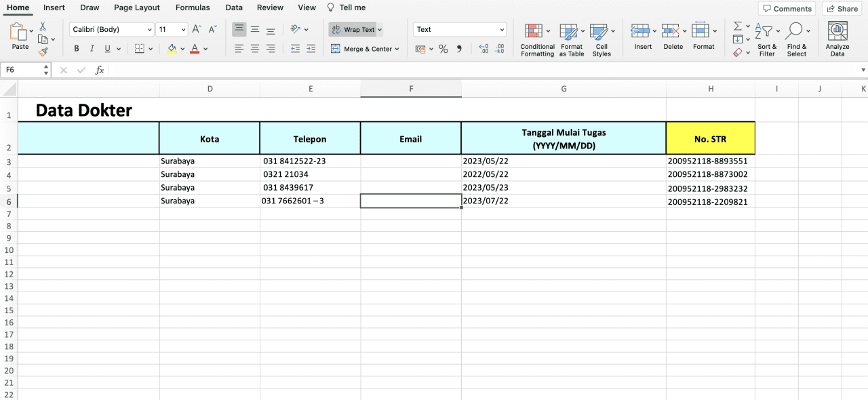Click the text orientation icon

(x=295, y=29)
